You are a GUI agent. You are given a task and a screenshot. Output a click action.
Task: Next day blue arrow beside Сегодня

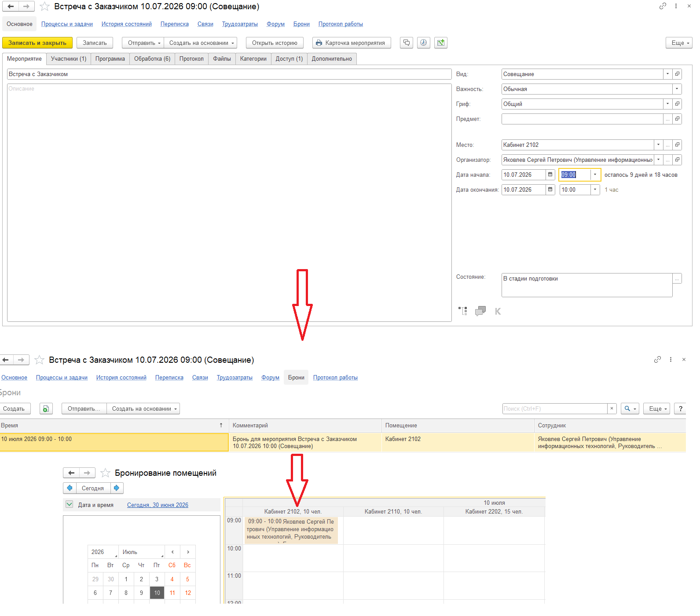pos(117,488)
